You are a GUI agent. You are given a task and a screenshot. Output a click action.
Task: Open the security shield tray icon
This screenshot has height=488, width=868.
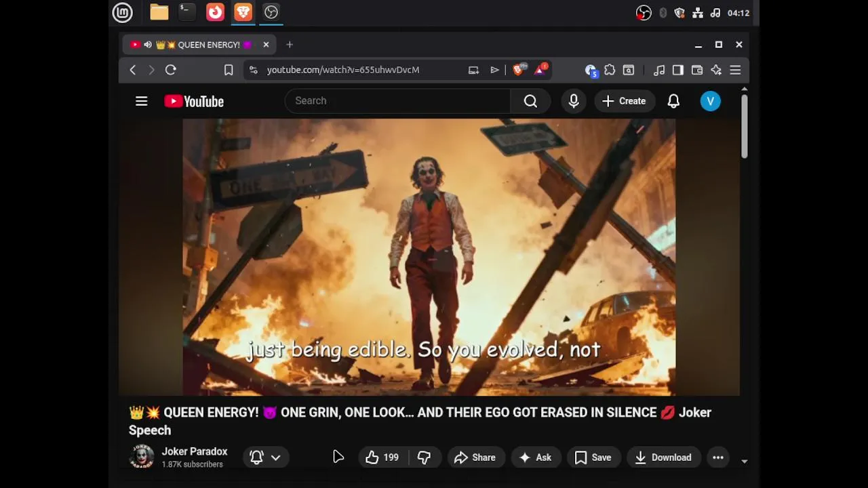tap(679, 13)
